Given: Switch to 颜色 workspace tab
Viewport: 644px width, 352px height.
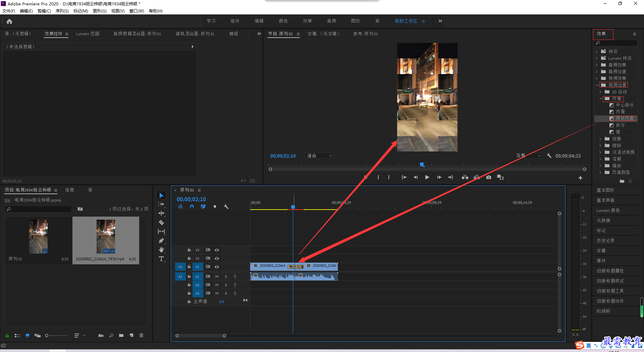Looking at the screenshot, I should (x=283, y=21).
